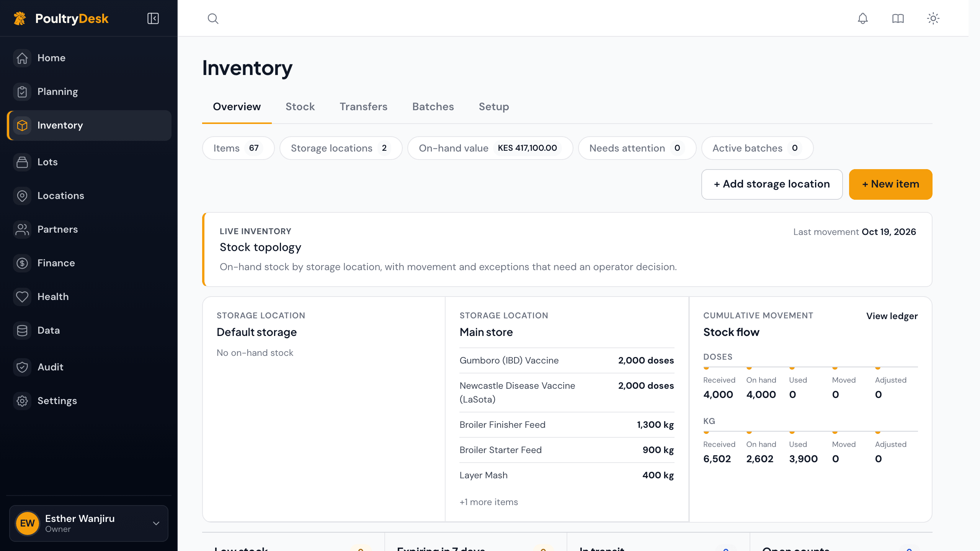Click Layer Mash row
980x551 pixels.
click(567, 475)
